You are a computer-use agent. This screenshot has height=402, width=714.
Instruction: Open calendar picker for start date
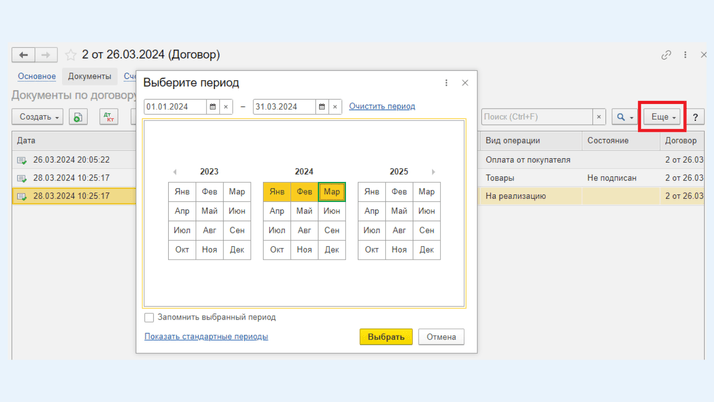213,107
